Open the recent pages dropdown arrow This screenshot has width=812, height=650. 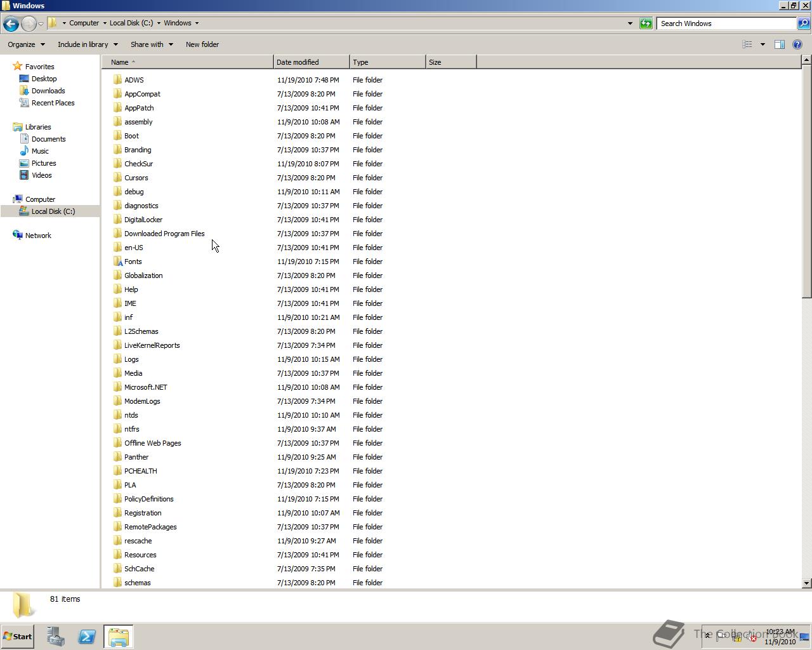point(41,24)
